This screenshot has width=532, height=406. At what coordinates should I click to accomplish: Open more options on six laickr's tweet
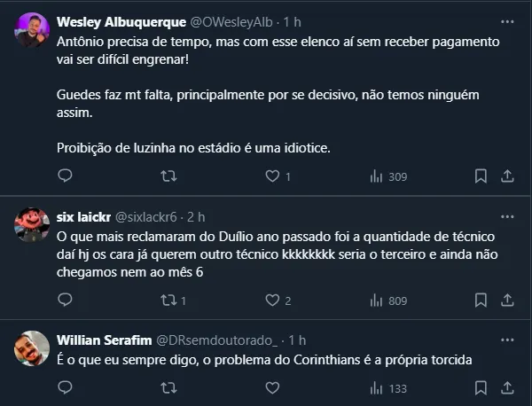pos(507,215)
